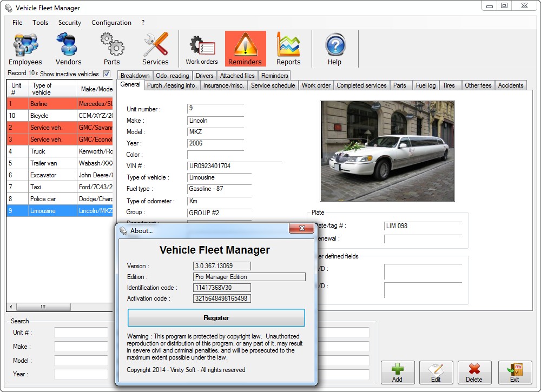Open the Employees section
Viewport: 541px width, 392px height.
point(25,49)
